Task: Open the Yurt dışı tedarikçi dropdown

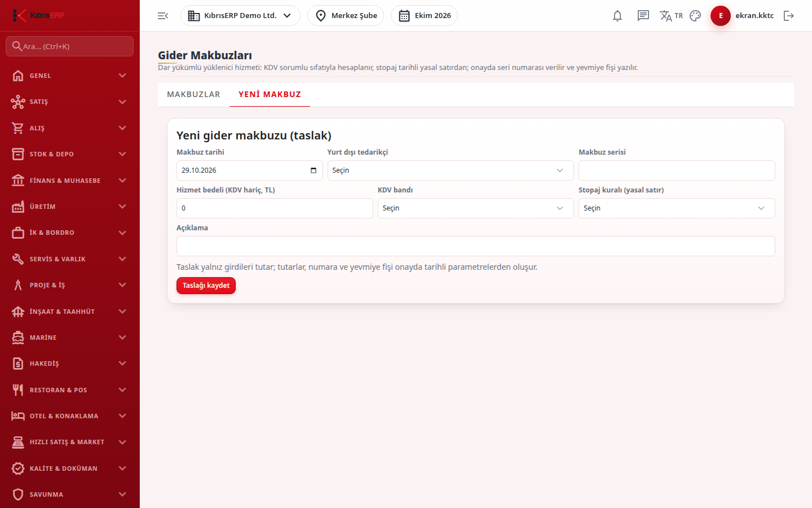Action: click(451, 170)
